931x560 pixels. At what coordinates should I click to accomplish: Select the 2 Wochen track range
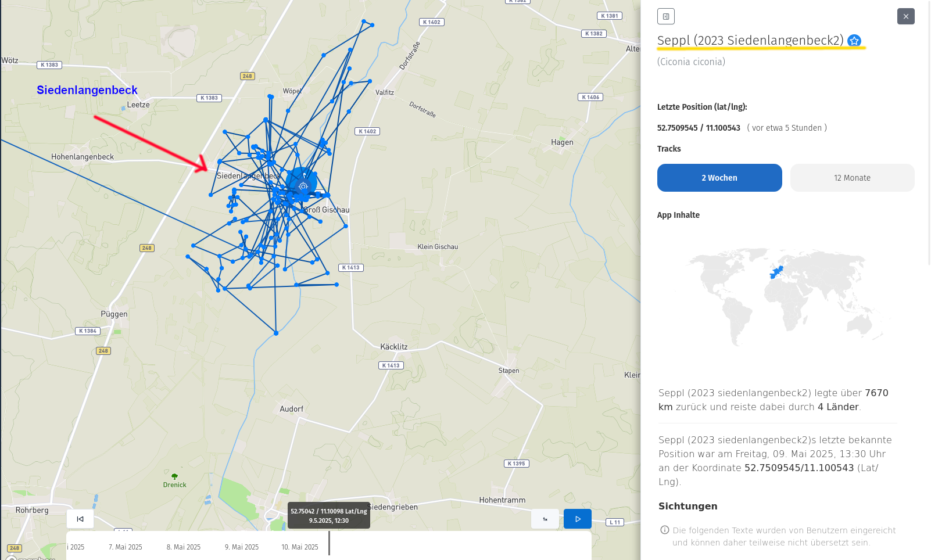click(719, 178)
